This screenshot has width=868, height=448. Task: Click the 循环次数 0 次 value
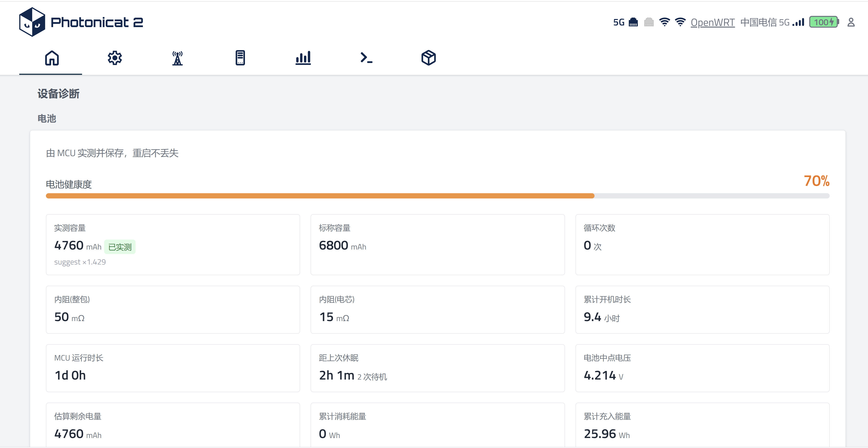pyautogui.click(x=592, y=246)
